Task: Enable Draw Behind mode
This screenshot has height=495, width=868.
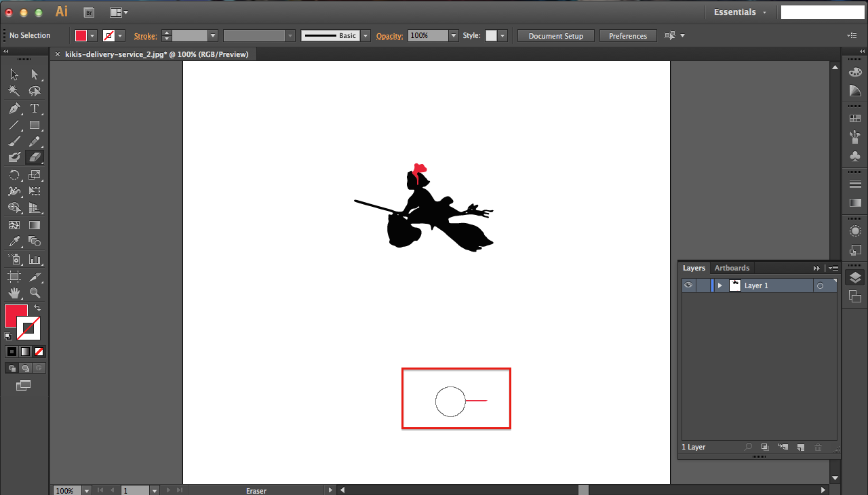Action: [x=25, y=368]
